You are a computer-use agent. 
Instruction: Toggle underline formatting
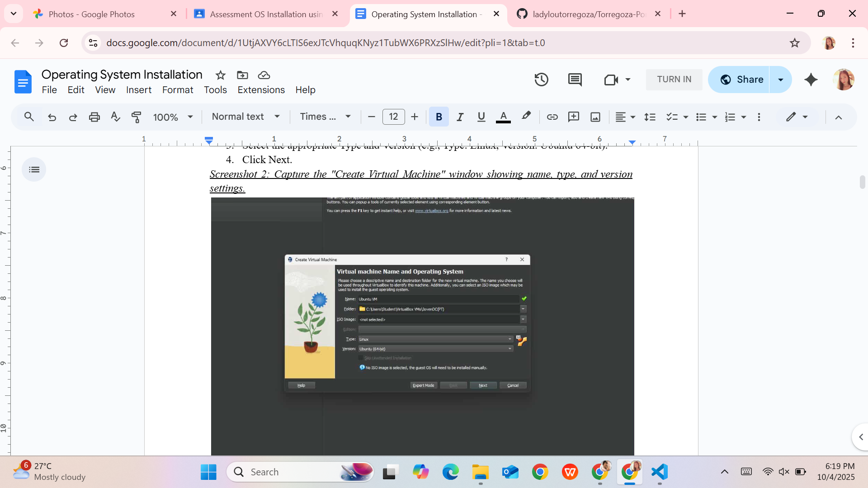click(481, 117)
